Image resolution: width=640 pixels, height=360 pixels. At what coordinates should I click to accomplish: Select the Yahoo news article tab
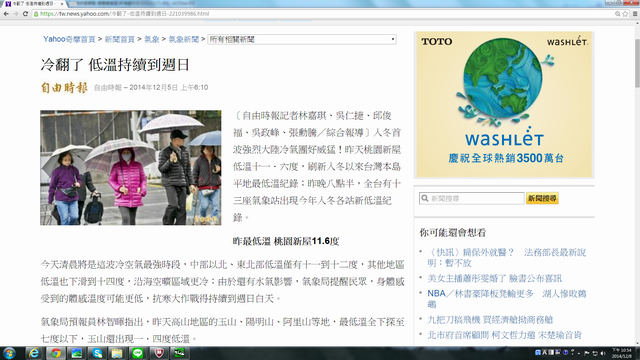click(33, 4)
